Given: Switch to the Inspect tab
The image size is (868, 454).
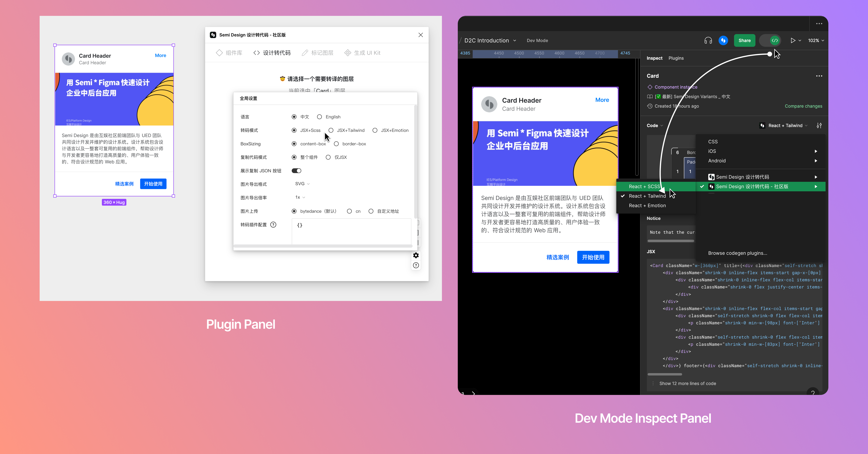Looking at the screenshot, I should pyautogui.click(x=654, y=58).
